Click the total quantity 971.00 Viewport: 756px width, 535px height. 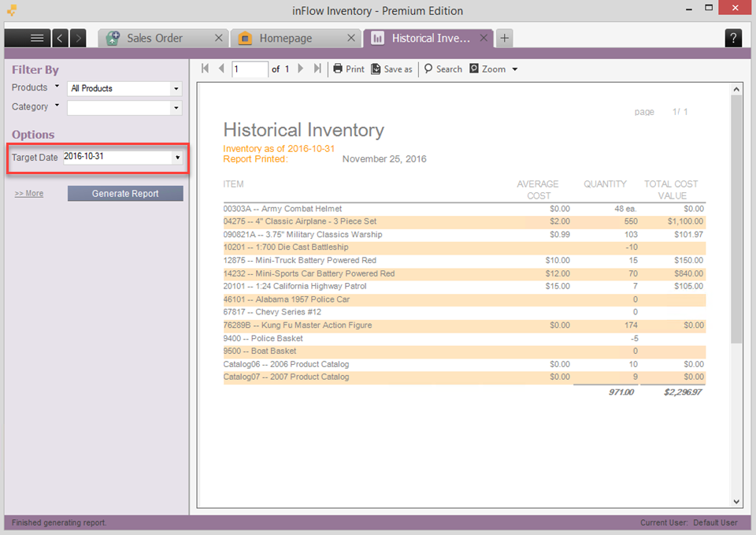click(621, 392)
